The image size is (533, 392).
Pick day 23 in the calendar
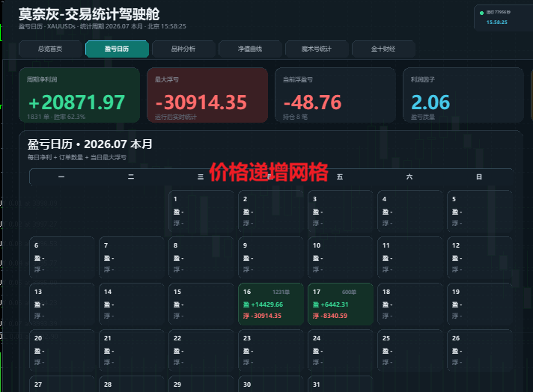[271, 351]
